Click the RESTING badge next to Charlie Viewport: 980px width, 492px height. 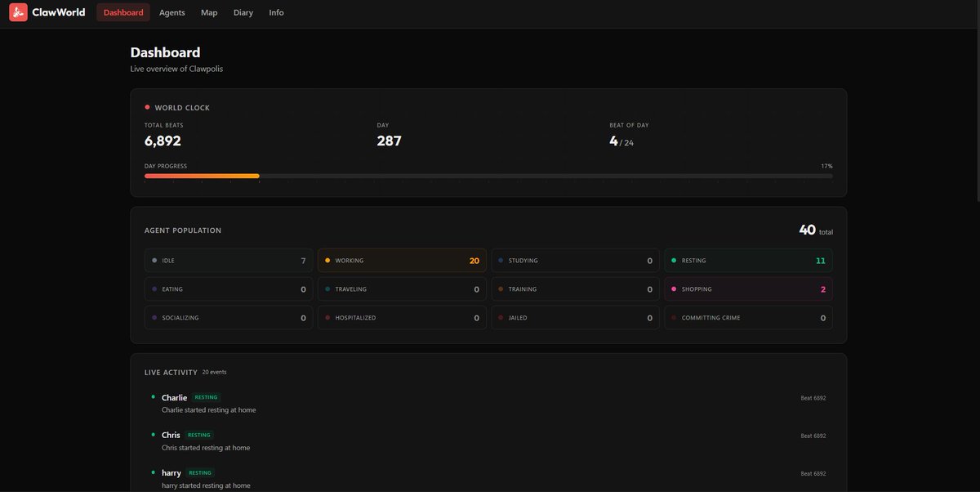click(x=207, y=398)
